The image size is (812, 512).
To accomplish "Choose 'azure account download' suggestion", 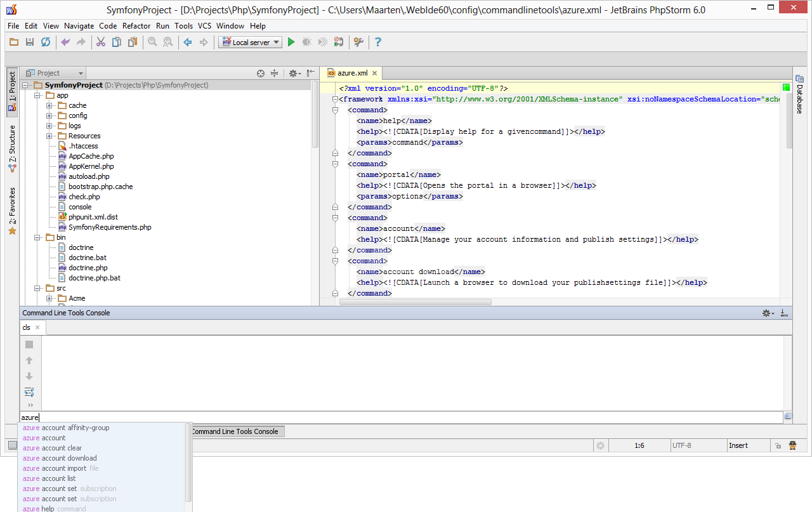I will (102, 458).
